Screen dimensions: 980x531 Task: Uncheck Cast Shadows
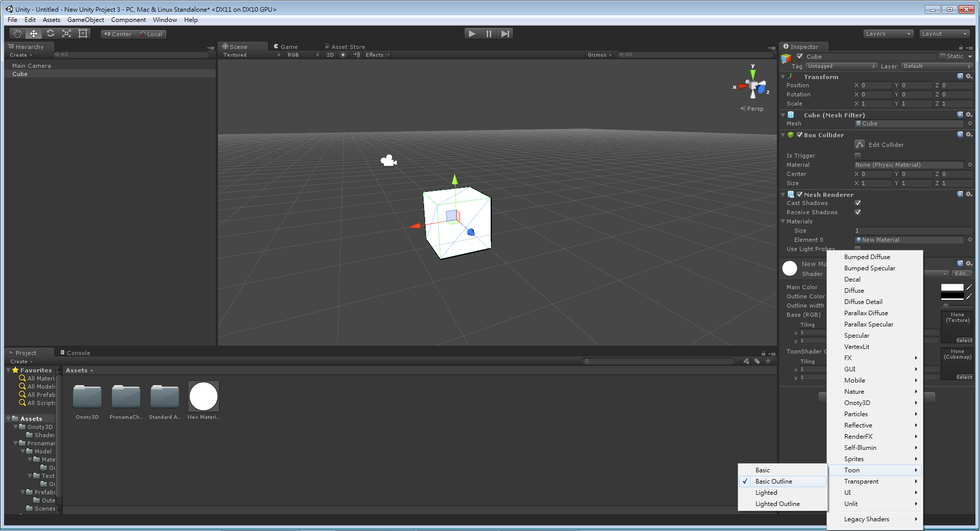858,203
